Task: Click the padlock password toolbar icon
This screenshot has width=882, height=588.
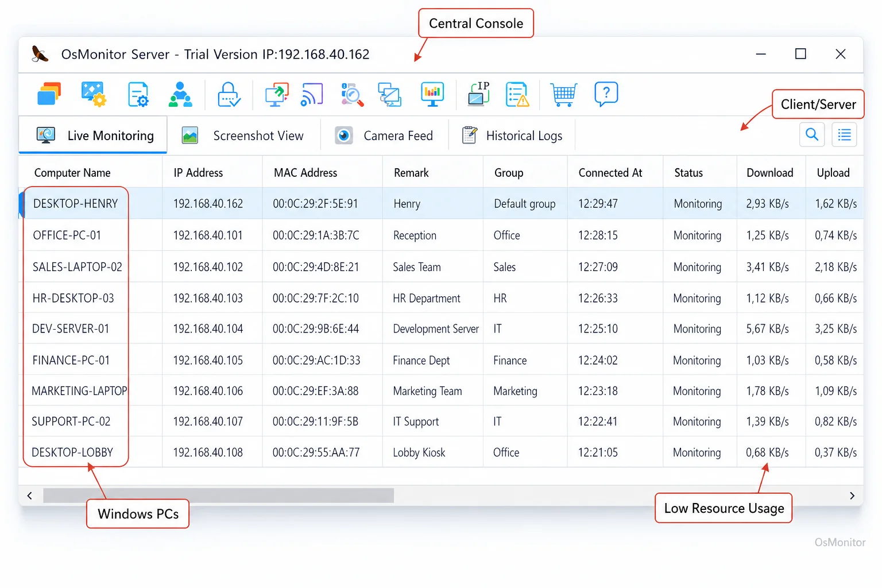Action: [229, 94]
